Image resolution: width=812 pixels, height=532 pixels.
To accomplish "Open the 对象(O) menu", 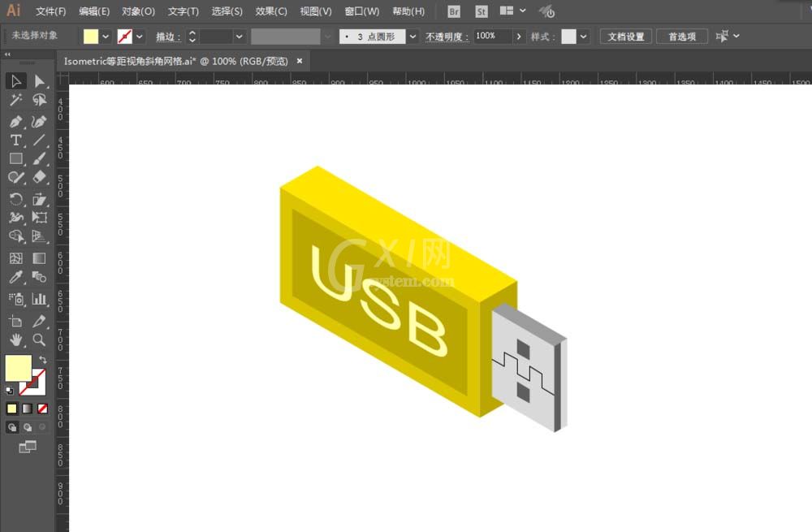I will click(x=138, y=11).
